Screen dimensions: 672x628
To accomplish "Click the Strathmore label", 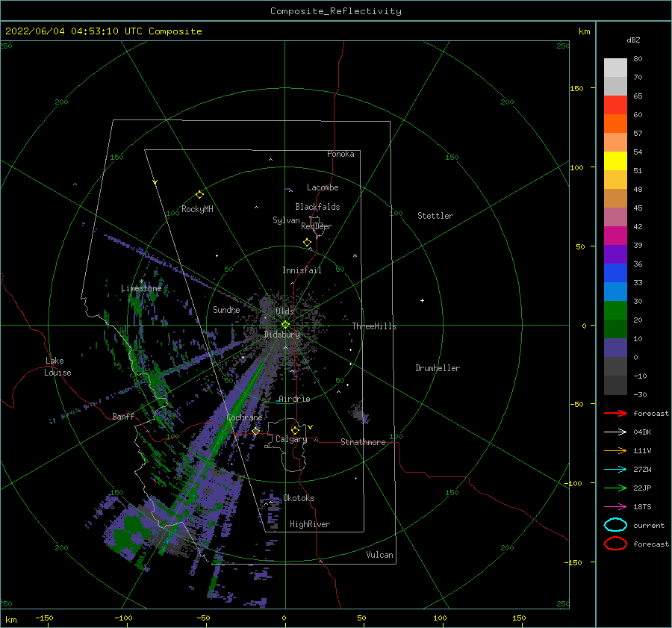I will tap(363, 442).
